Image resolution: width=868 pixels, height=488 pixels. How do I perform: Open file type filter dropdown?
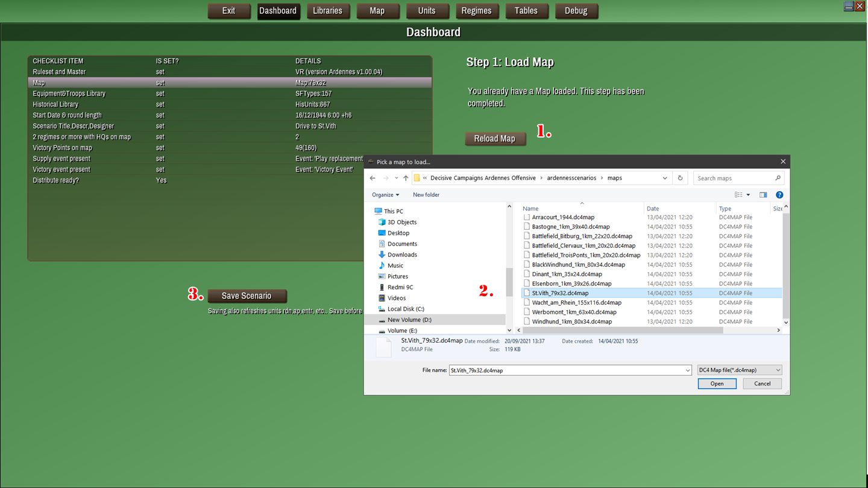click(740, 370)
